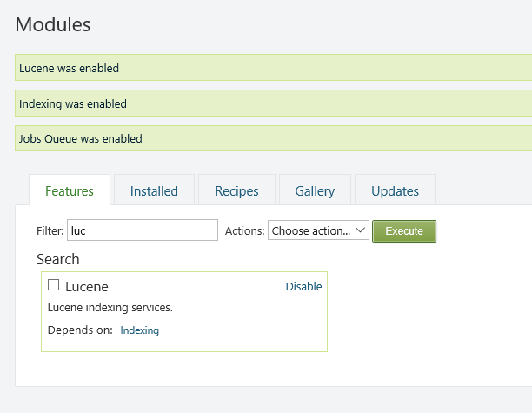Go to the Recipes tab

click(x=236, y=190)
